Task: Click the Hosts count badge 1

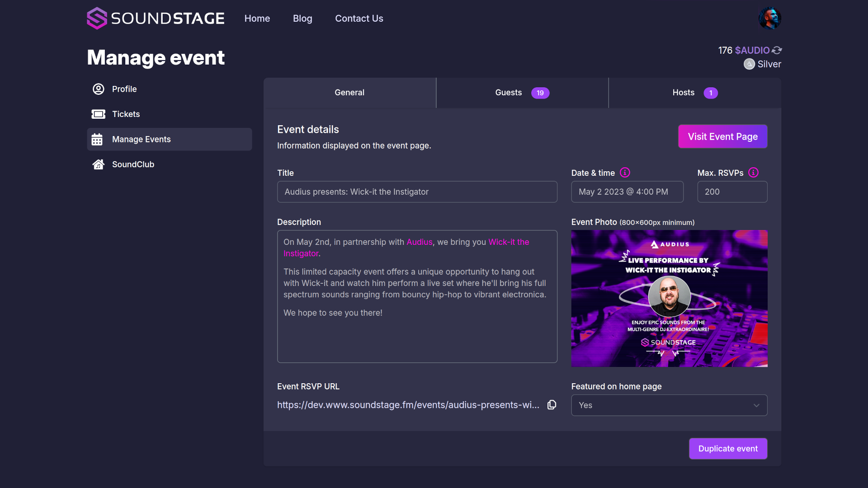Action: tap(711, 93)
